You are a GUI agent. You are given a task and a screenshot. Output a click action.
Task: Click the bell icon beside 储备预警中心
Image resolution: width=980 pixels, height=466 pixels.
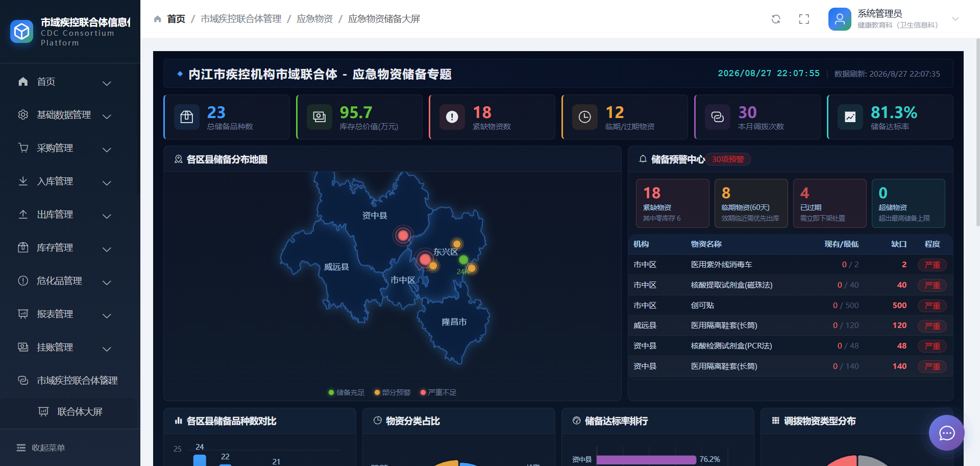point(643,159)
